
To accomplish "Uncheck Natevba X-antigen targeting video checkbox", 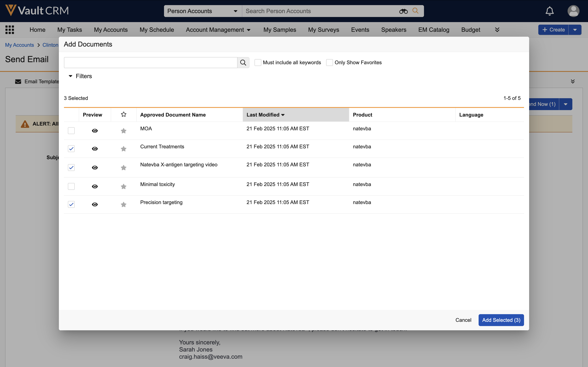I will coord(71,168).
